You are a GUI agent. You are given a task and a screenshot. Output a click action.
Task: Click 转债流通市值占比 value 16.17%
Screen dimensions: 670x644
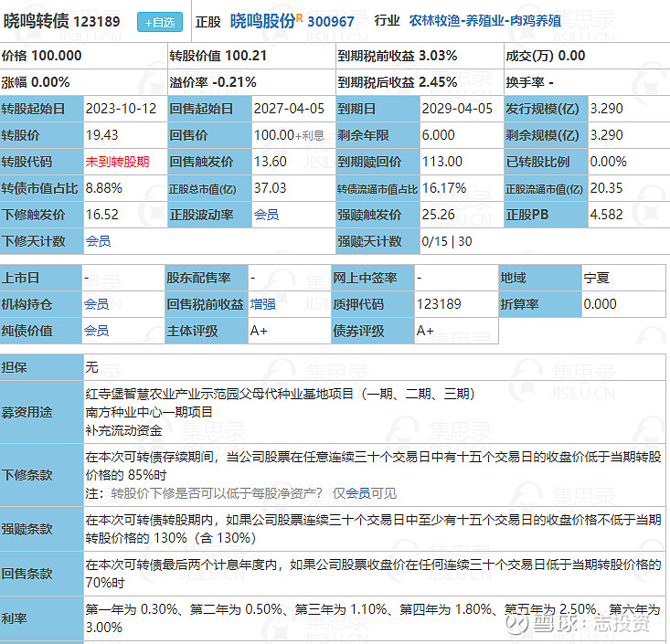click(x=444, y=188)
